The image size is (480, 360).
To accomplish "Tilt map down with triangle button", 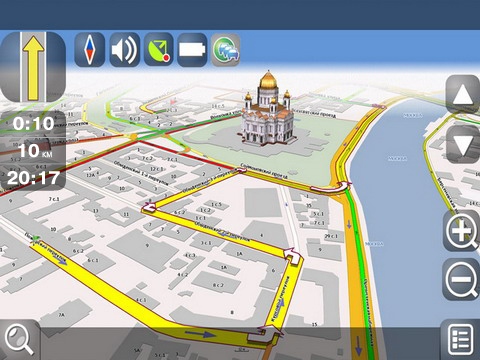I will point(463,145).
